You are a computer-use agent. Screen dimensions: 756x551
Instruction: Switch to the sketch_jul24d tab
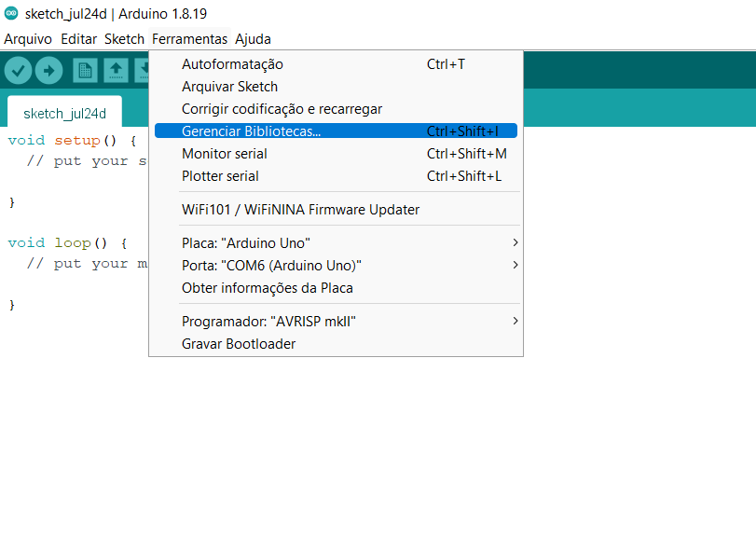[x=64, y=113]
